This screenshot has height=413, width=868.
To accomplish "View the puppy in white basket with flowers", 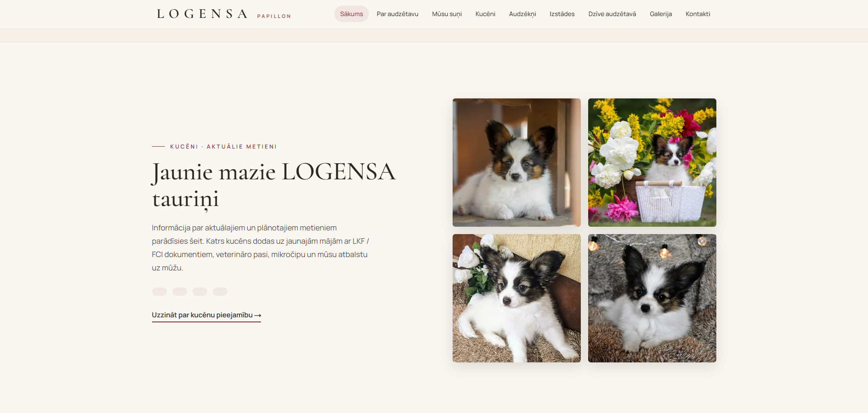I will coord(652,162).
